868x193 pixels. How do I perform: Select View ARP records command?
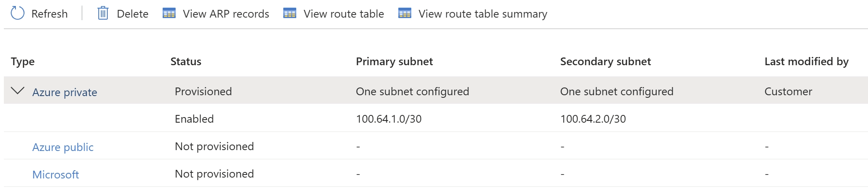[x=226, y=14]
